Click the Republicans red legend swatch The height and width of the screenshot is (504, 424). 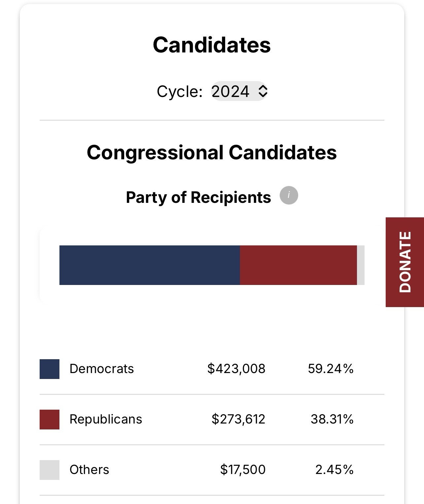[50, 420]
